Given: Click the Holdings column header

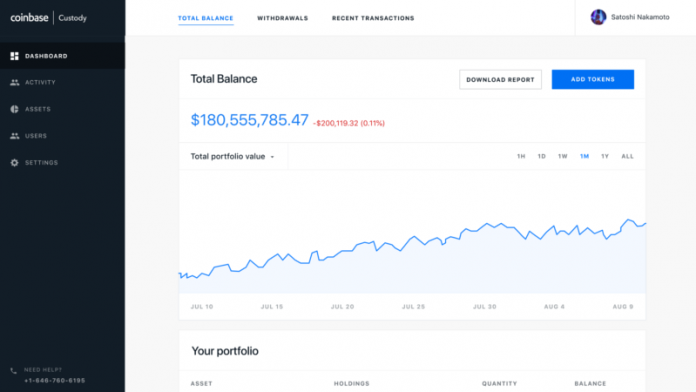Looking at the screenshot, I should click(352, 384).
